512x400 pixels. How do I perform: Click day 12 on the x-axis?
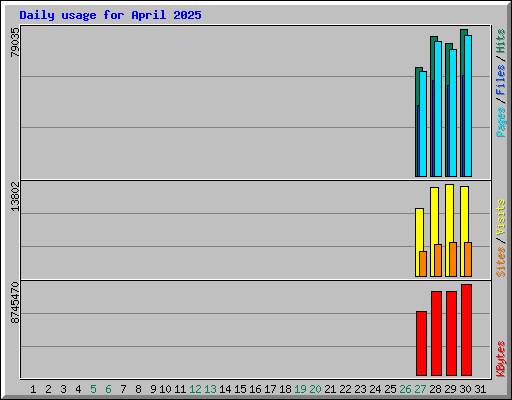coord(195,389)
